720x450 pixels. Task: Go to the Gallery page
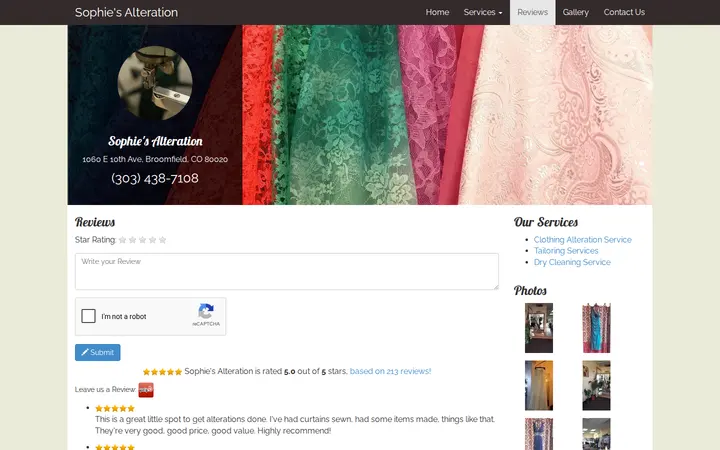[575, 12]
